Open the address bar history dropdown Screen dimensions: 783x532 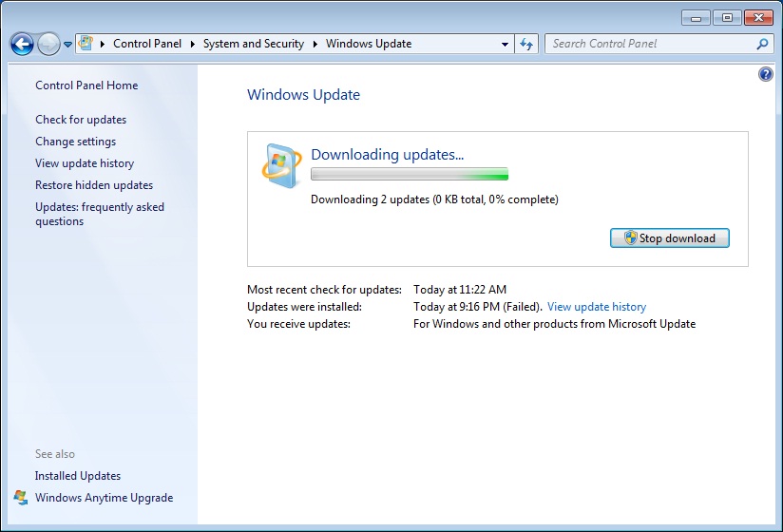(505, 44)
